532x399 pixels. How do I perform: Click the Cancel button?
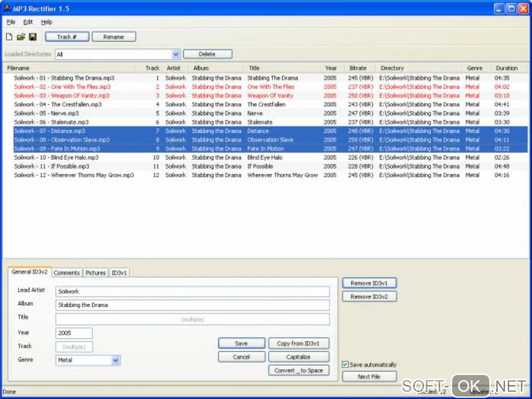click(x=241, y=357)
